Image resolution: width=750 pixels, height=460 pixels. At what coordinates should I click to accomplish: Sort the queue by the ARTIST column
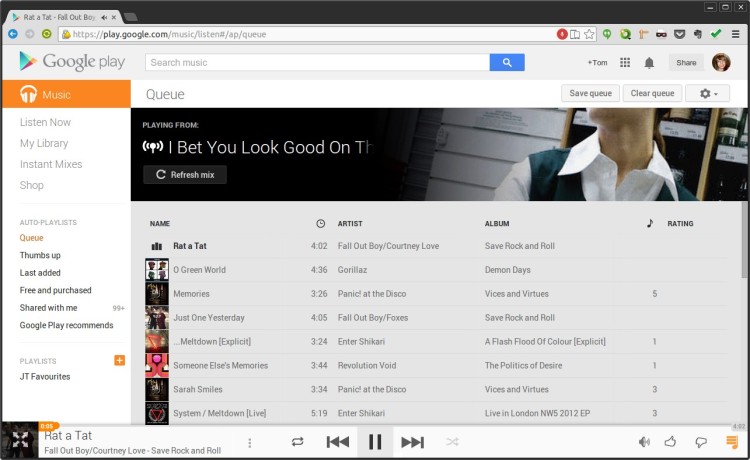(x=350, y=223)
